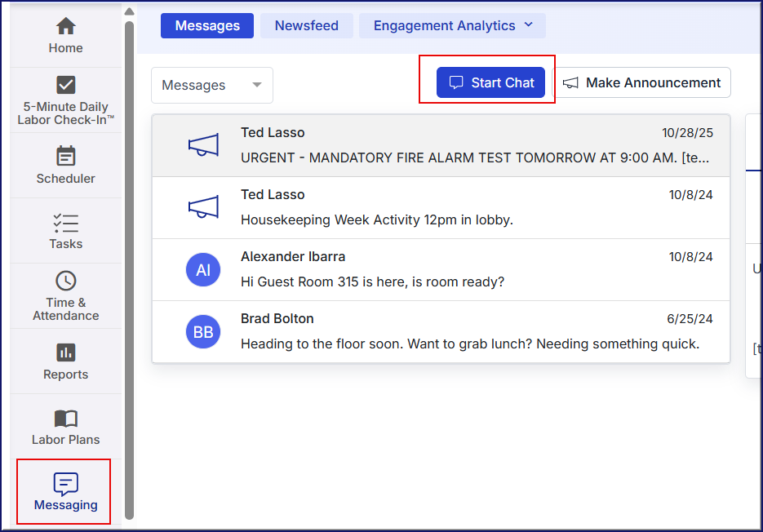The height and width of the screenshot is (532, 763).
Task: Switch to the Messages tab
Action: pos(207,25)
